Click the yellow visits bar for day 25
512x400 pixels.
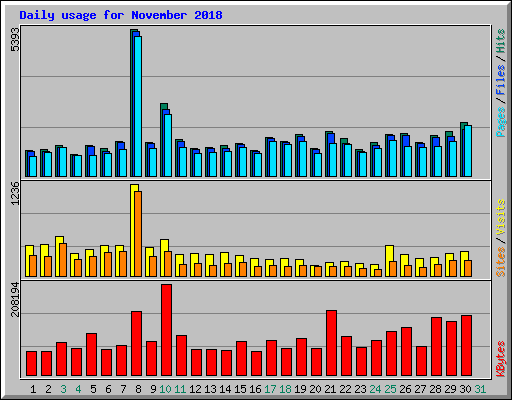pyautogui.click(x=388, y=261)
